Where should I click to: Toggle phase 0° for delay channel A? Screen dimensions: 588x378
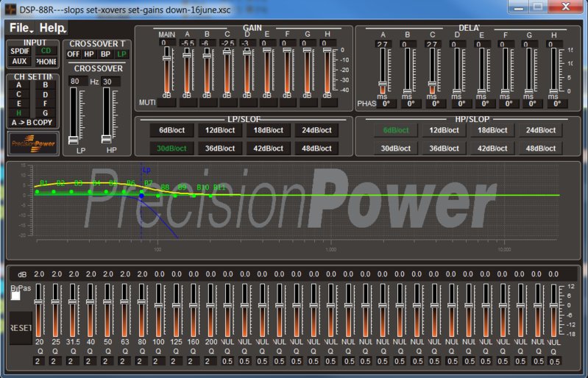coord(386,104)
